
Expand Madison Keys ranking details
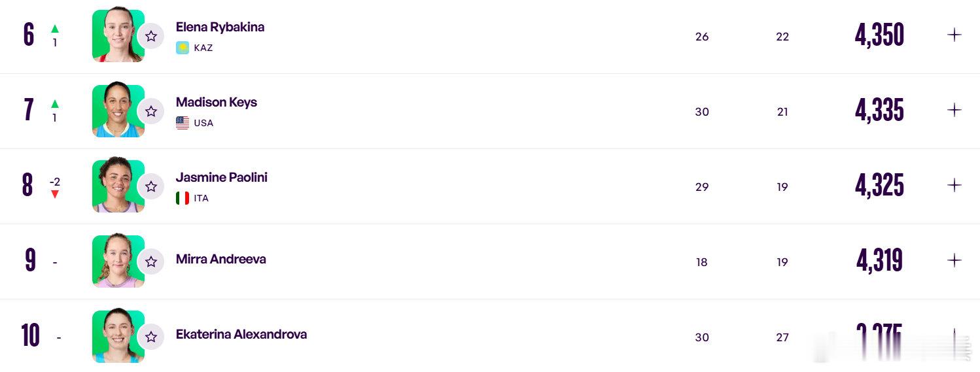(x=954, y=110)
